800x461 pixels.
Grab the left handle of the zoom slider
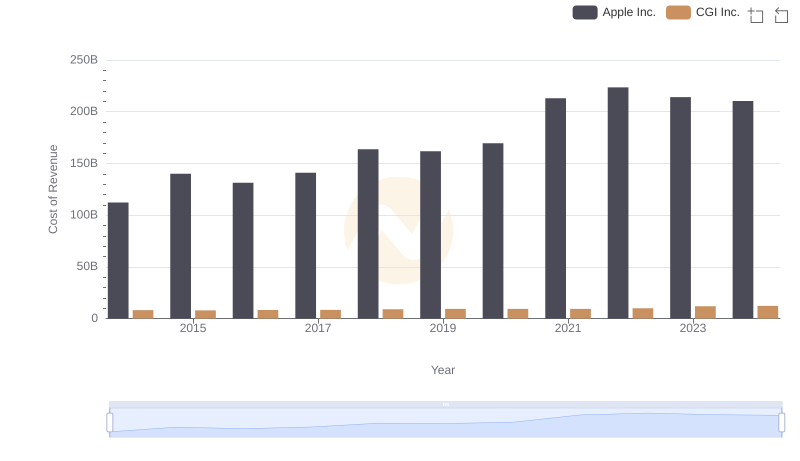pos(110,423)
